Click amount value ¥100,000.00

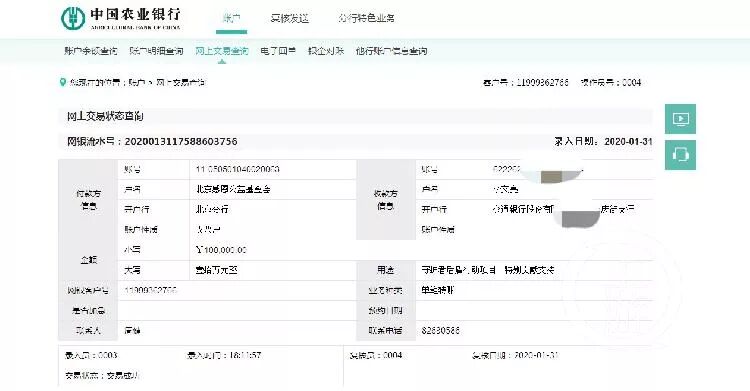(221, 250)
